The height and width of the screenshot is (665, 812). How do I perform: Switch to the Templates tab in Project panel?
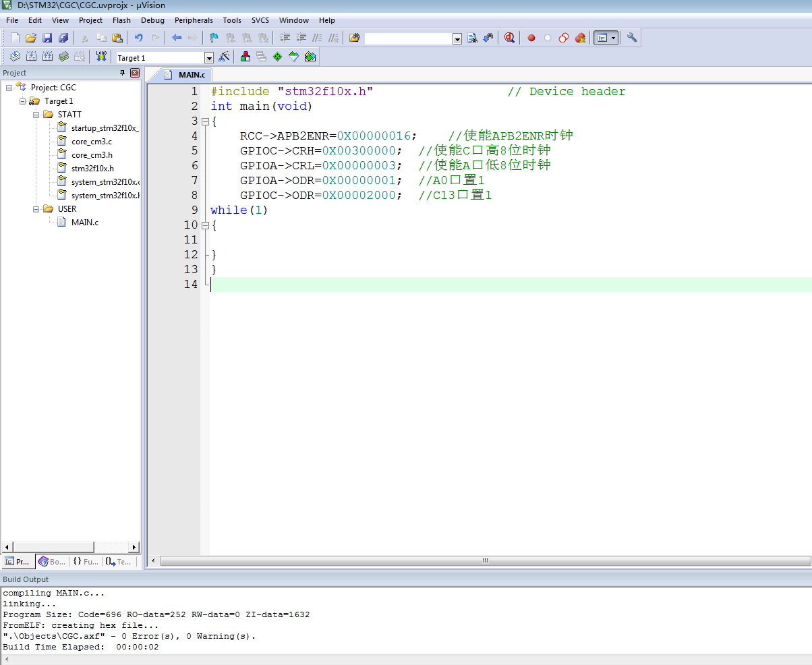point(119,561)
